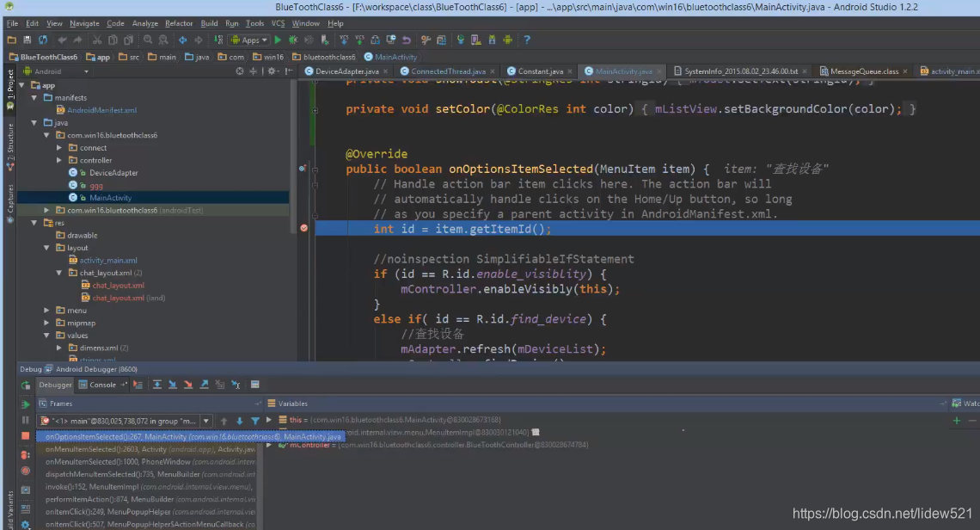Click Step Out arrow icon
Viewport: 980px width, 530px height.
tap(204, 385)
